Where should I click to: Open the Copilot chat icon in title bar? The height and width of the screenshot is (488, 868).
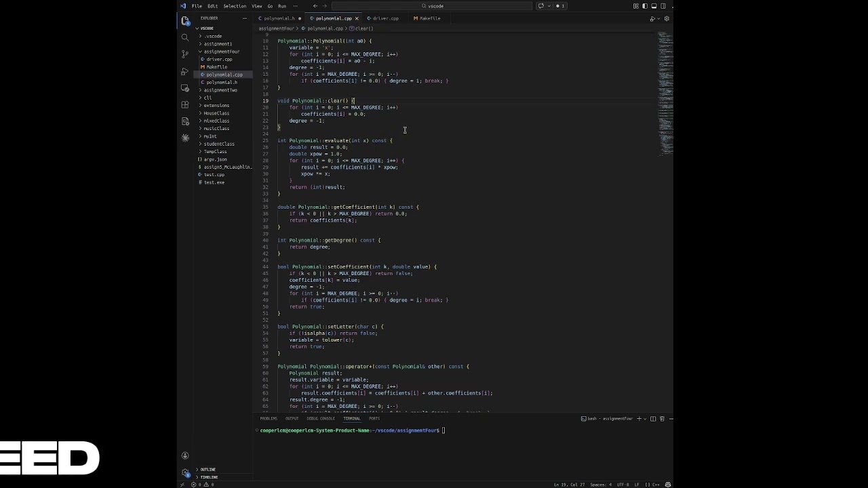point(541,6)
